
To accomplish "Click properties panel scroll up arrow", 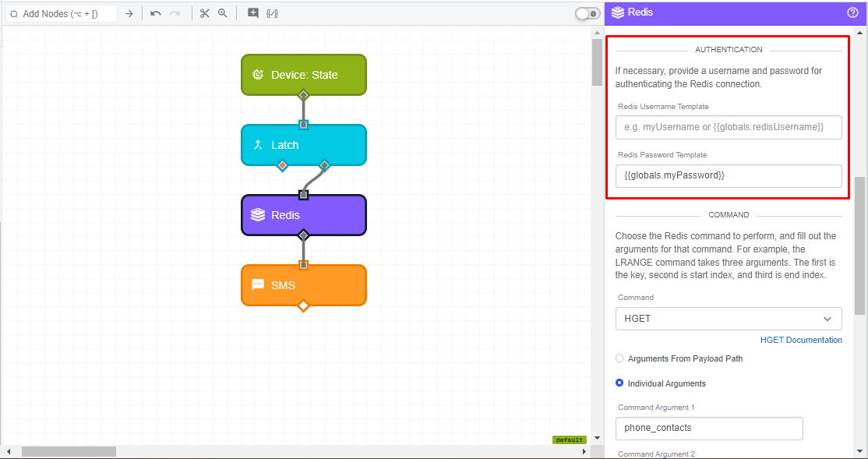I will tap(859, 34).
